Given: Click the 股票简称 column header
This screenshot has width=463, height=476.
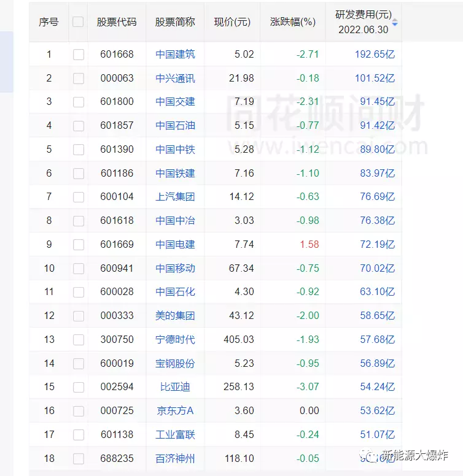Looking at the screenshot, I should pyautogui.click(x=175, y=22).
